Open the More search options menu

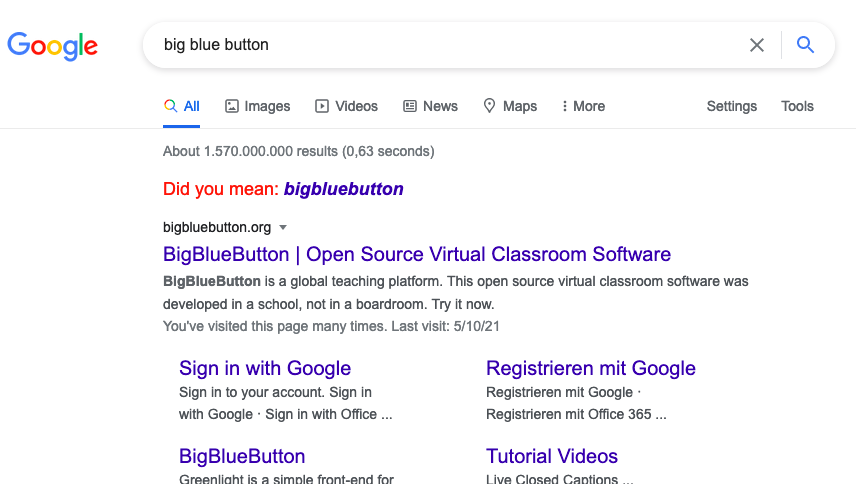pyautogui.click(x=583, y=106)
